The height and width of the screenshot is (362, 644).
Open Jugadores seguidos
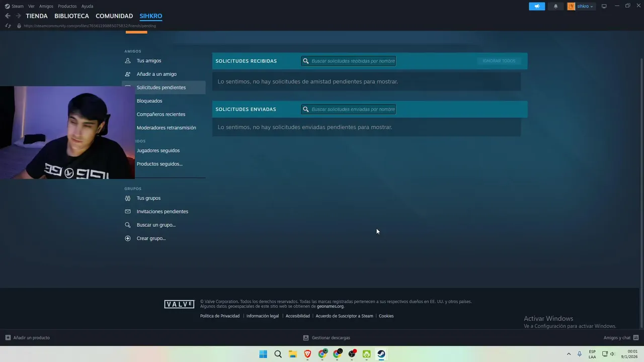coord(158,150)
